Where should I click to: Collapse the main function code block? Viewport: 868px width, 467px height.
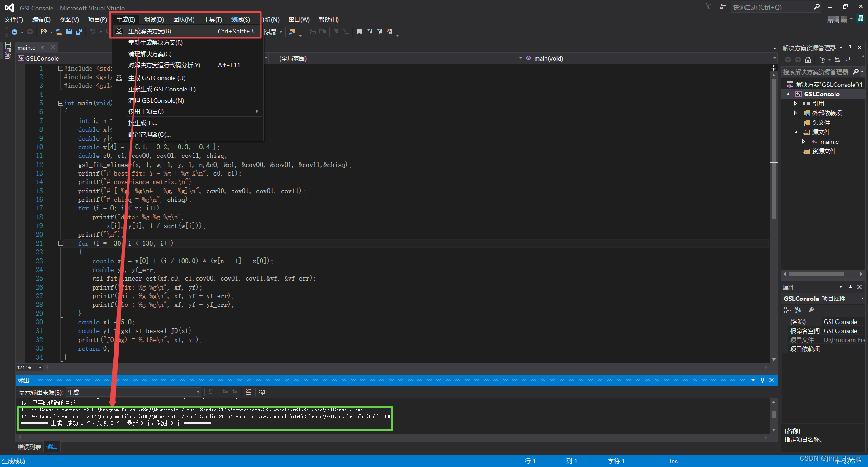pos(61,103)
